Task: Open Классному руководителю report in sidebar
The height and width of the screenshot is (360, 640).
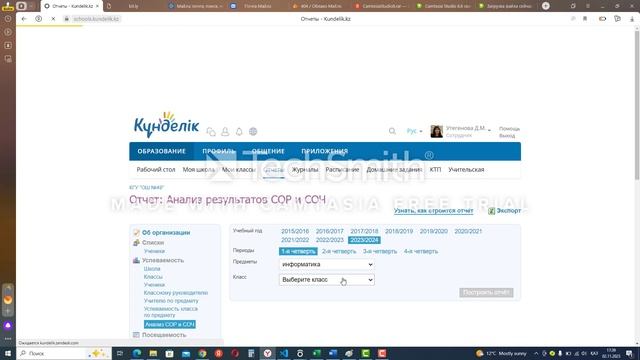Action: pyautogui.click(x=176, y=293)
